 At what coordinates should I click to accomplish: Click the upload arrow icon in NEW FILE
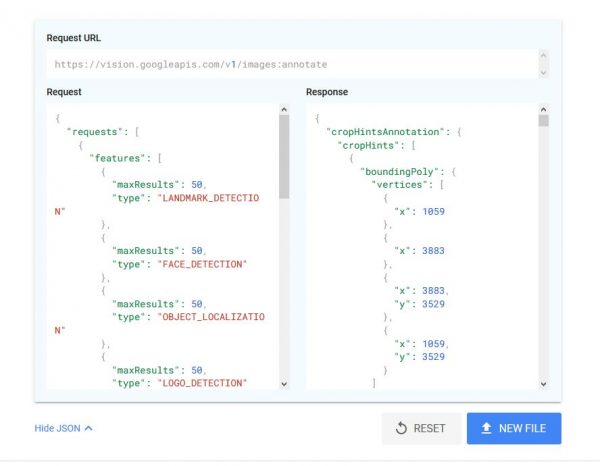point(486,428)
